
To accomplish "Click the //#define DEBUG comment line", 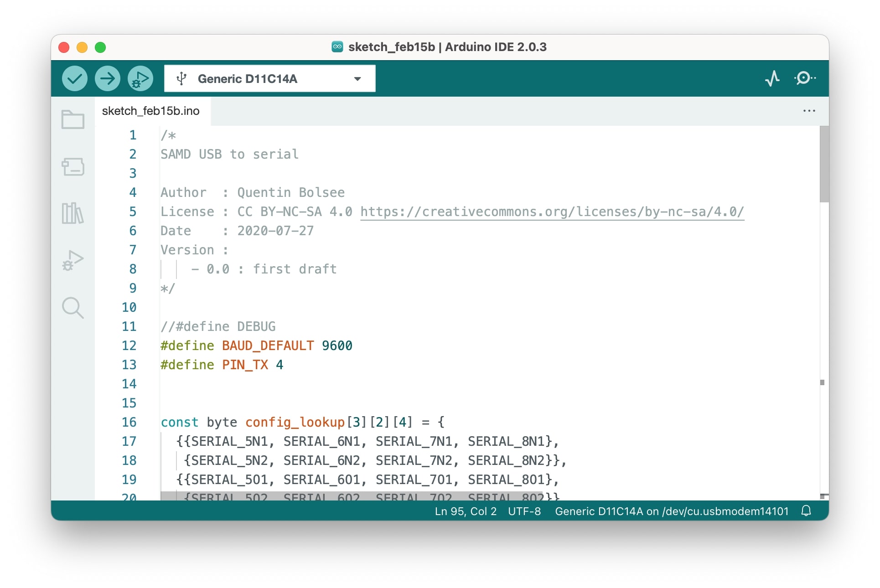I will tap(218, 326).
